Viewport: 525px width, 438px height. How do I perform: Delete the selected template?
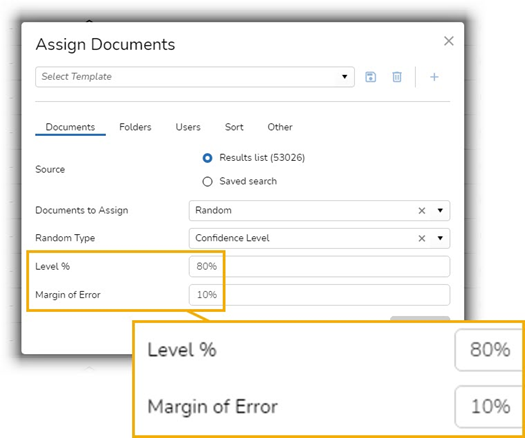click(x=397, y=77)
